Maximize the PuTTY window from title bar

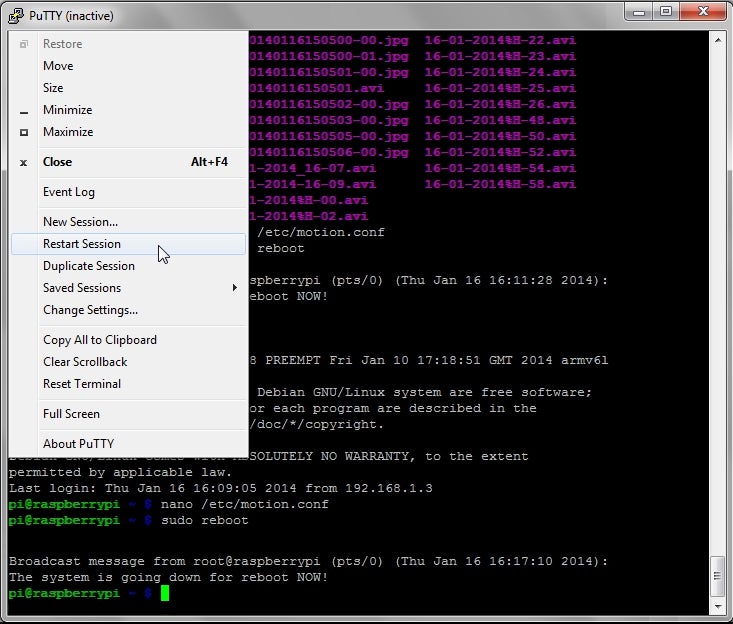(666, 12)
